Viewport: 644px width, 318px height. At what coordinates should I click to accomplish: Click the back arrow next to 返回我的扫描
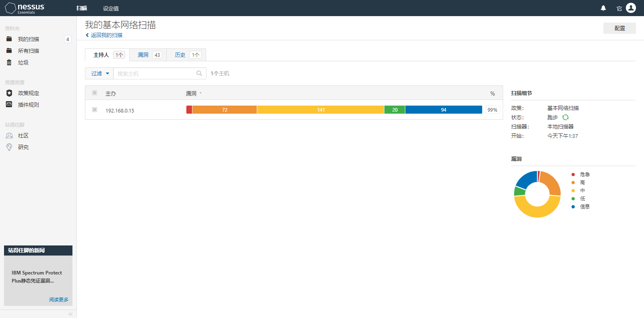[x=87, y=35]
